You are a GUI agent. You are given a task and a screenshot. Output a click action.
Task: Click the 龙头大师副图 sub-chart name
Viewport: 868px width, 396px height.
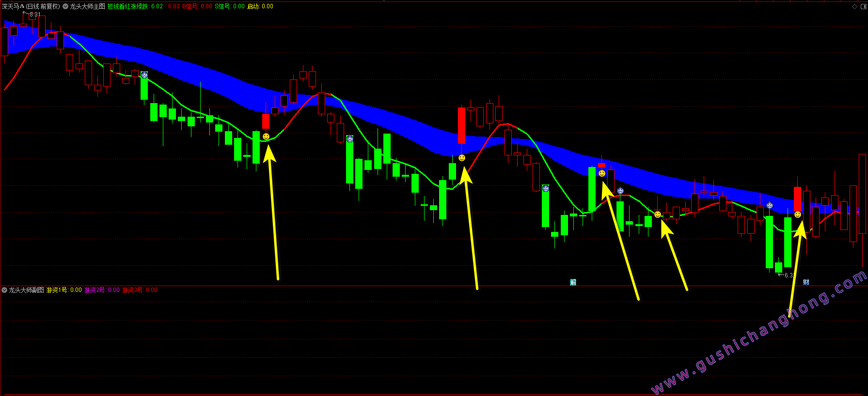coord(27,290)
